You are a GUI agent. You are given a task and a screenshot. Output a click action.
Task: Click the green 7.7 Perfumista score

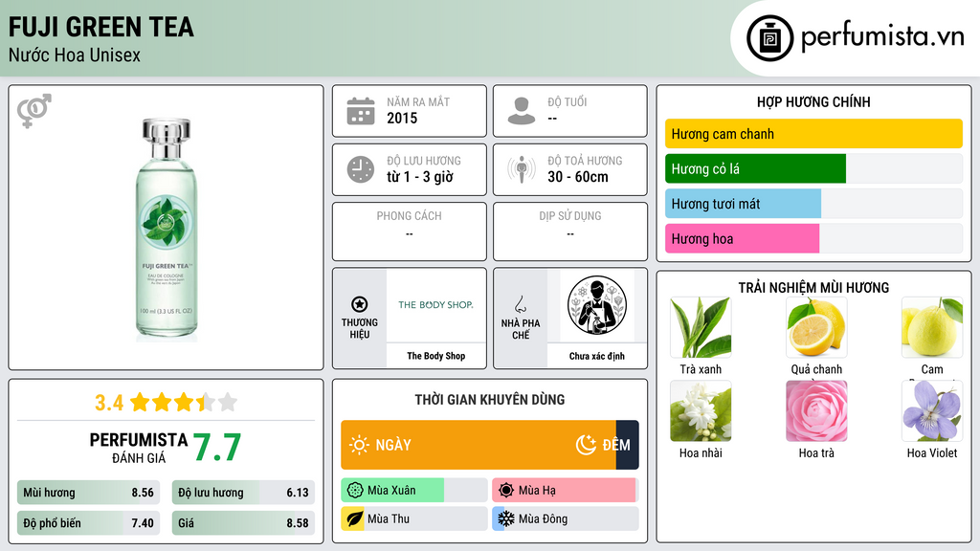tap(216, 448)
